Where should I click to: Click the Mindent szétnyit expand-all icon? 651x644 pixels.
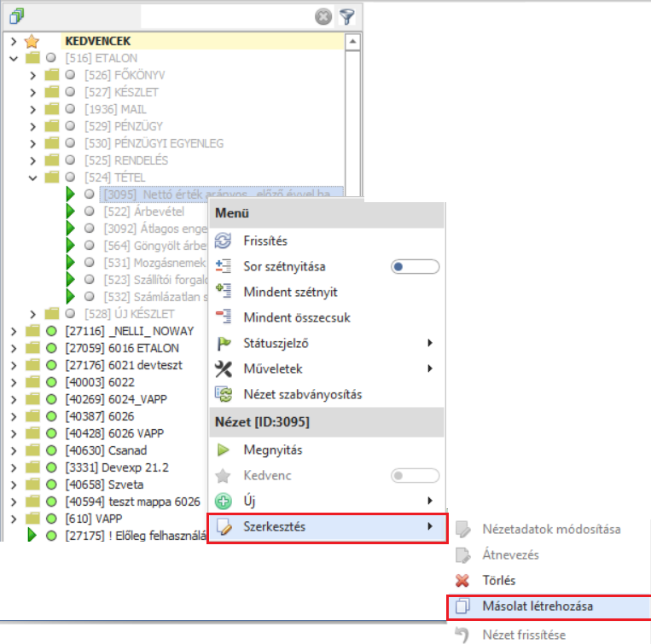pos(224,292)
